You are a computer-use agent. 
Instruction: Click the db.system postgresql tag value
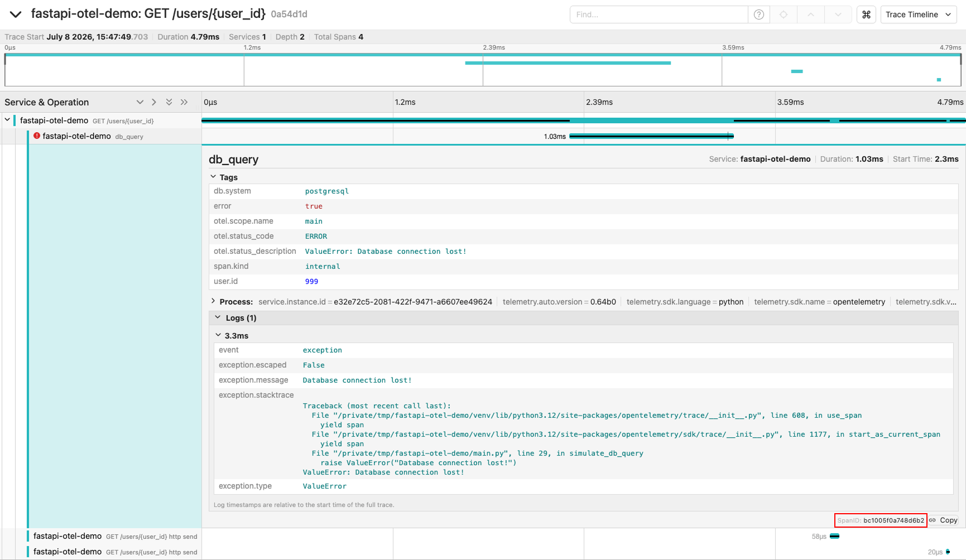pos(327,191)
